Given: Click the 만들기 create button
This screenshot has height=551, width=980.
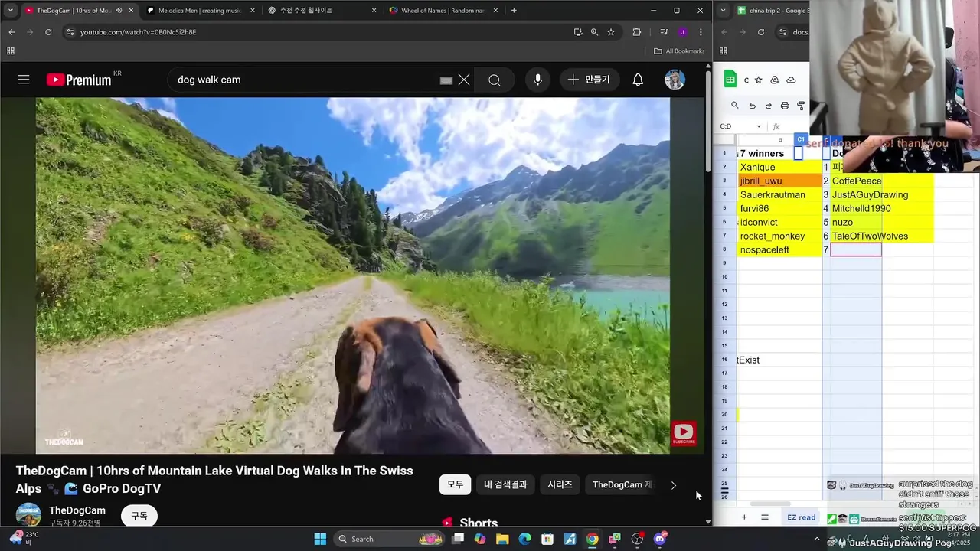Looking at the screenshot, I should pos(589,80).
